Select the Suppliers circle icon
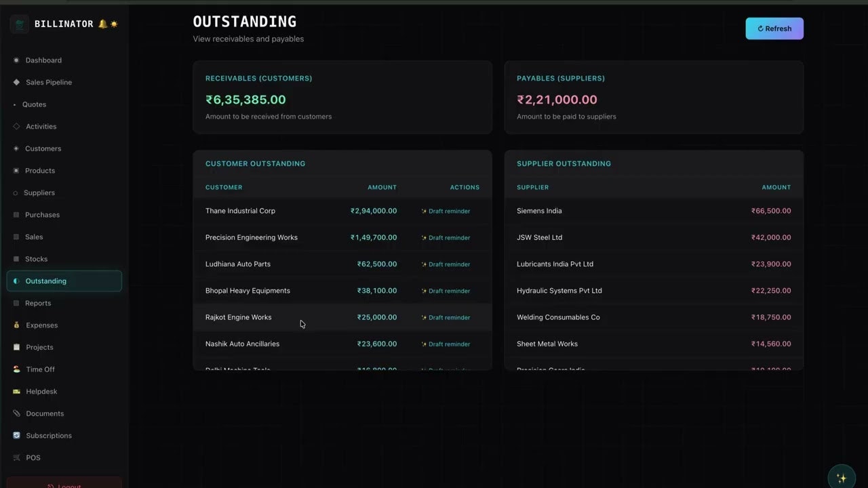 click(15, 192)
